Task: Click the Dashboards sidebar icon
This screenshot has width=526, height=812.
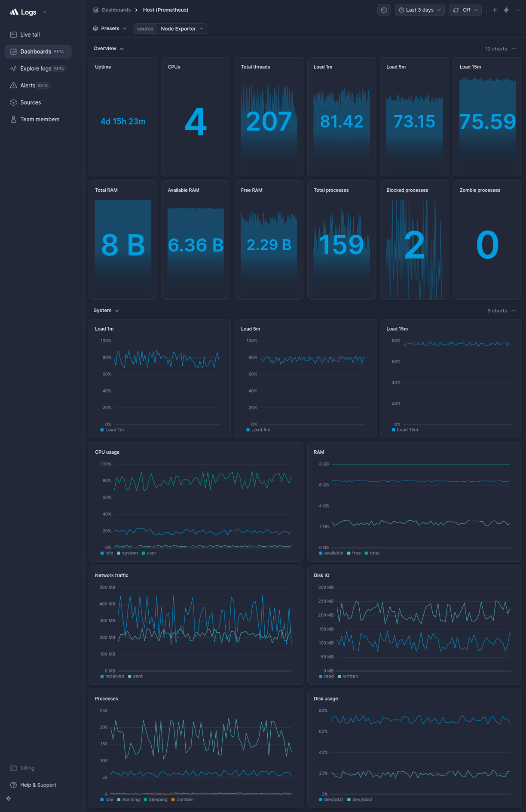Action: coord(13,52)
